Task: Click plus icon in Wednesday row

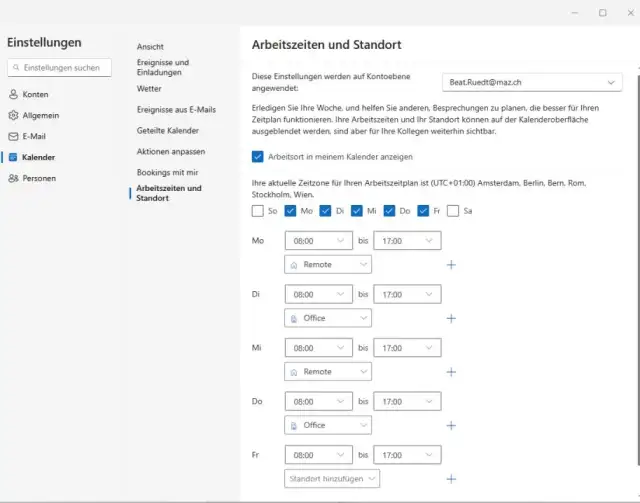Action: [451, 372]
